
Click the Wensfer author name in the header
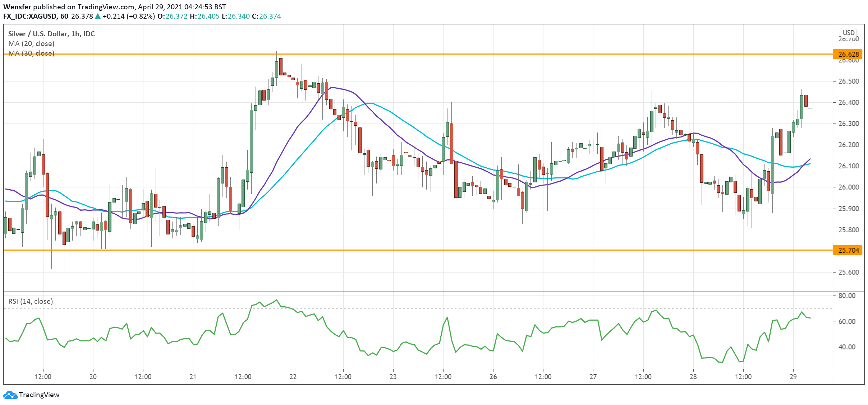pos(17,7)
